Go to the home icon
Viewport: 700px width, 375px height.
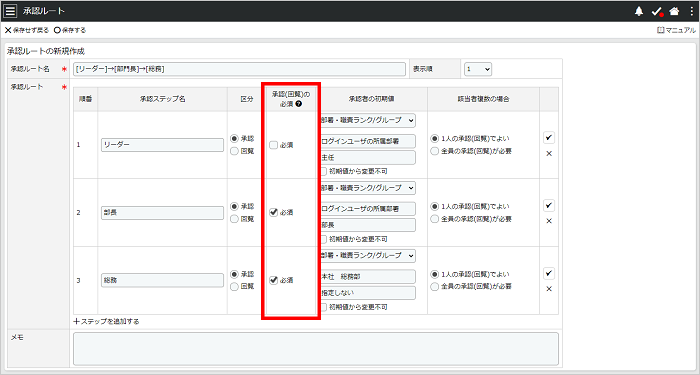(x=675, y=12)
